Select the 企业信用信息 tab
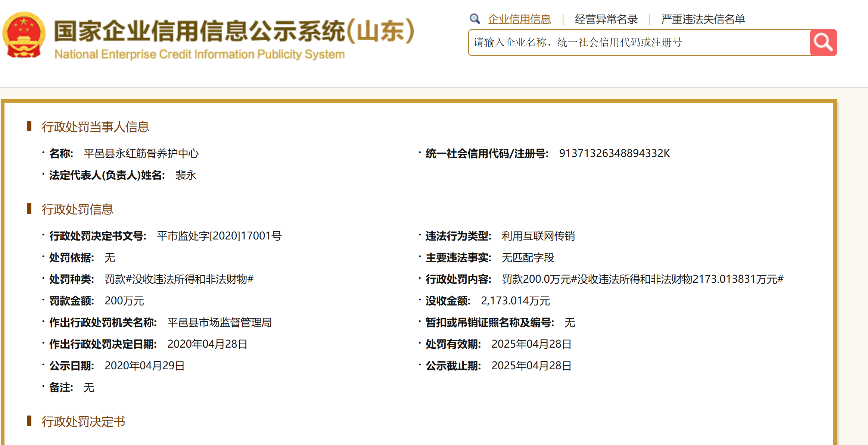This screenshot has width=868, height=445. (x=519, y=19)
